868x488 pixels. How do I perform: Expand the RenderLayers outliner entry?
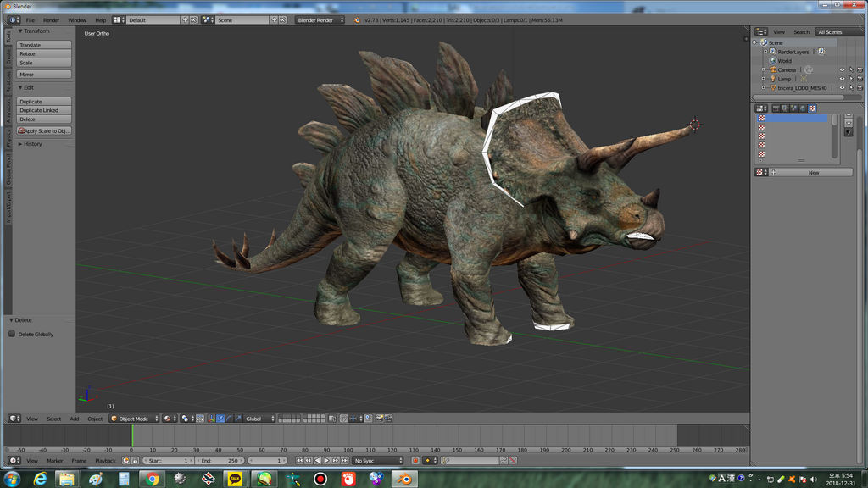tap(765, 51)
